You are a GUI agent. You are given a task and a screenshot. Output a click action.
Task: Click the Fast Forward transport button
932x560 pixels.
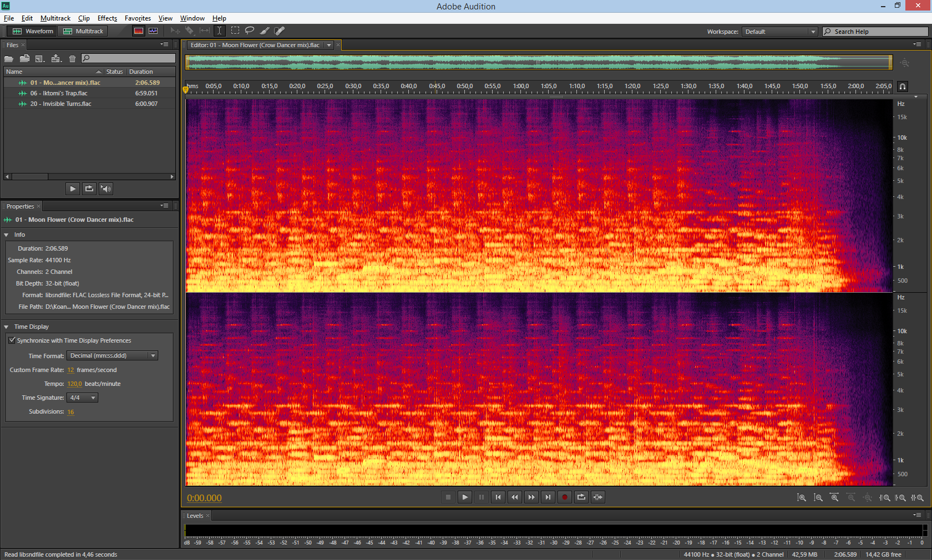pos(531,497)
